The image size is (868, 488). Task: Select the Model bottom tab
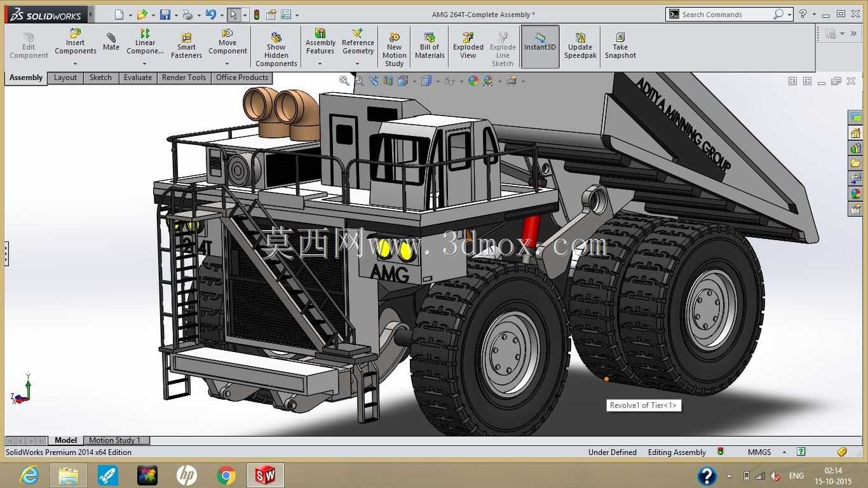pos(65,440)
